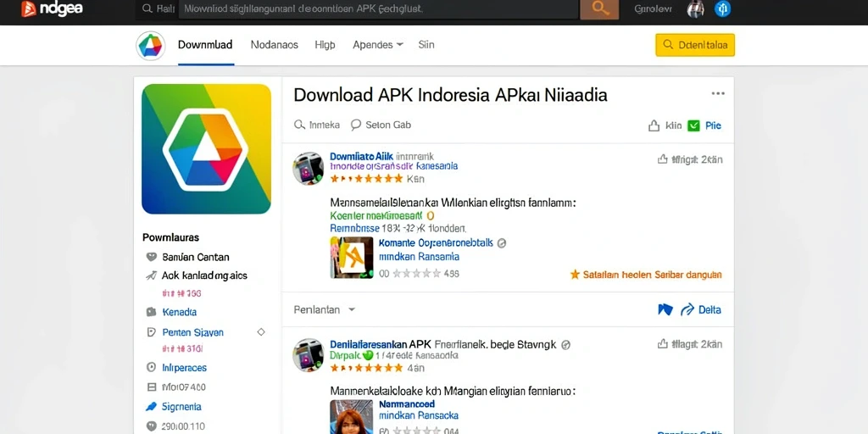Viewport: 868px width, 434px height.
Task: Click the Download APK Indoresia page title
Action: point(450,95)
